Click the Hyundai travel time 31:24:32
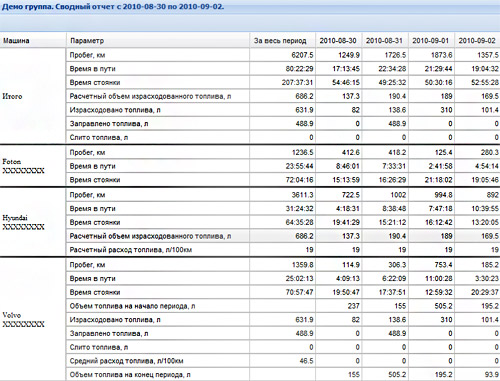The height and width of the screenshot is (381, 500). point(299,209)
